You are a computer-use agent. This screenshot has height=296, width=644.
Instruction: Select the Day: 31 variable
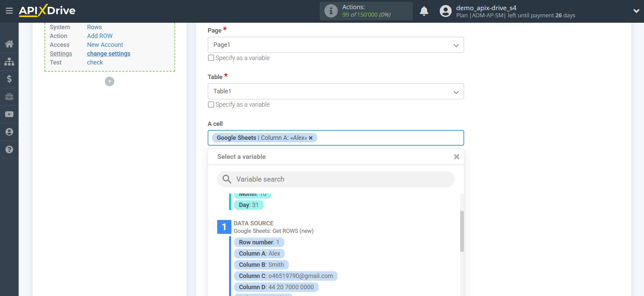click(x=249, y=205)
